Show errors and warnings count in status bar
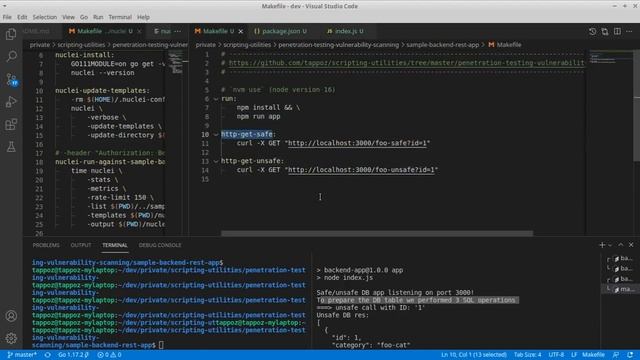Image resolution: width=640 pixels, height=360 pixels. click(109, 355)
